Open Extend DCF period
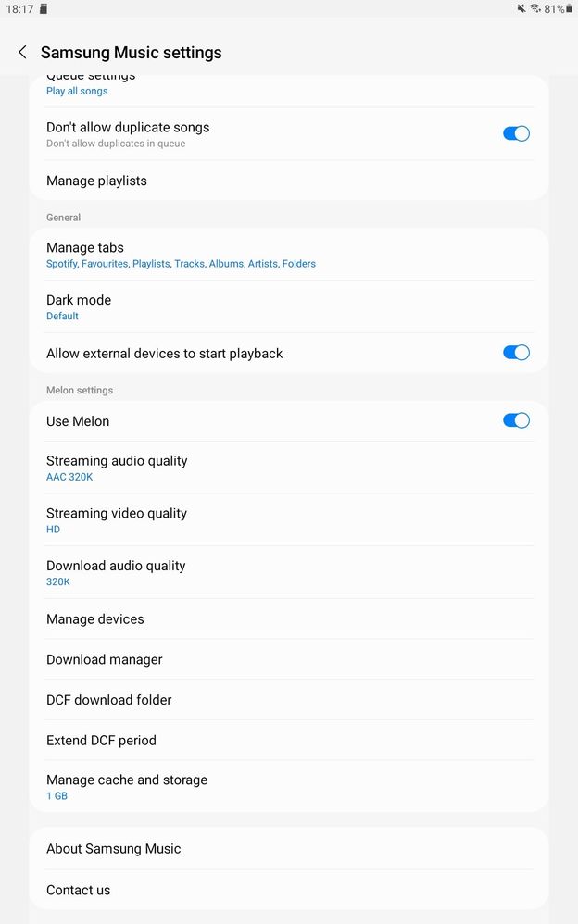578x924 pixels. (289, 740)
